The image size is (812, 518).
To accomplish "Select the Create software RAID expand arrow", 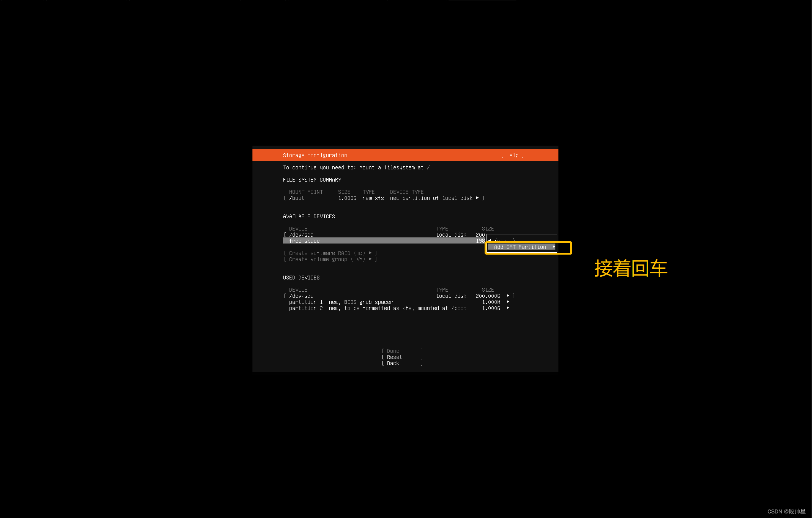I will coord(370,253).
